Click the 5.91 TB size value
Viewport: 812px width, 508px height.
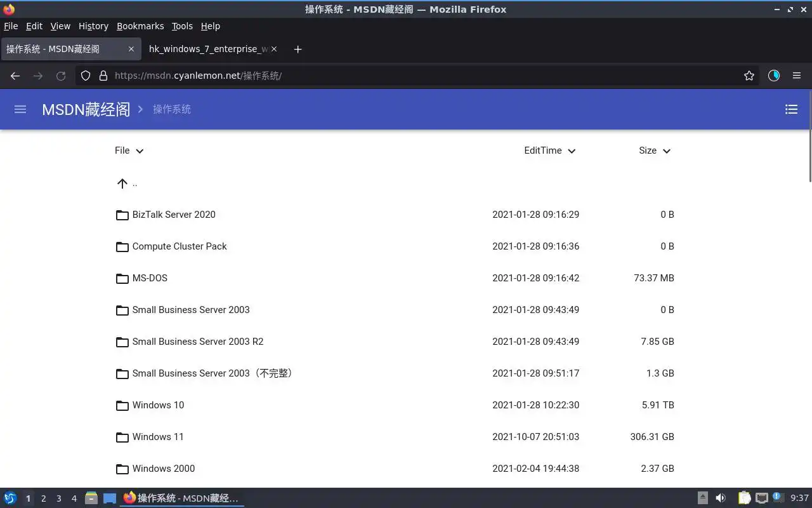pyautogui.click(x=658, y=405)
